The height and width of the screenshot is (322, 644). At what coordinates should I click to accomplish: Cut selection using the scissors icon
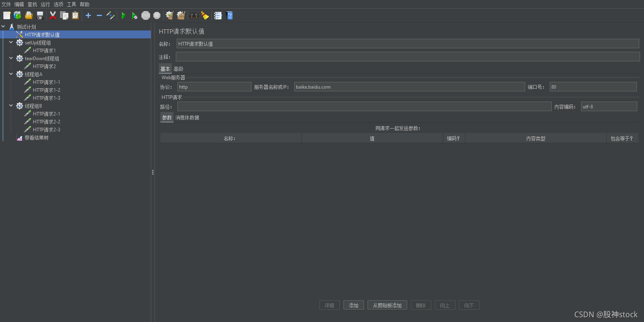click(53, 15)
